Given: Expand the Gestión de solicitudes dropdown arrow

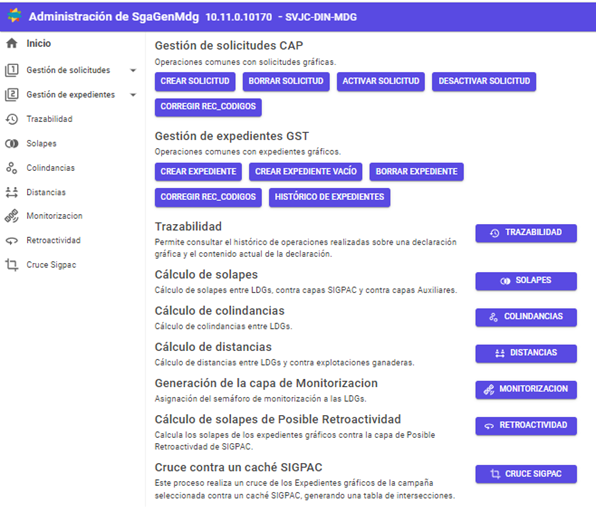Looking at the screenshot, I should [x=133, y=70].
